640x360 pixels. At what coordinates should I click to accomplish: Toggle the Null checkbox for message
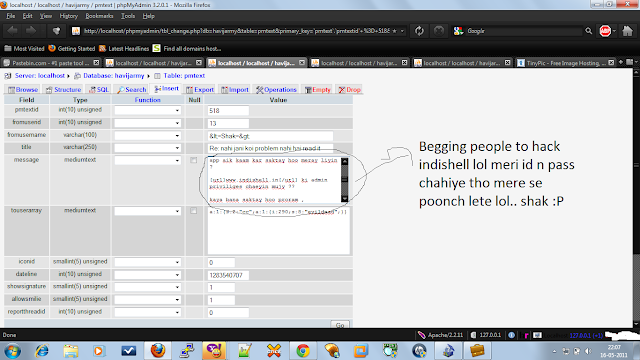click(x=193, y=160)
